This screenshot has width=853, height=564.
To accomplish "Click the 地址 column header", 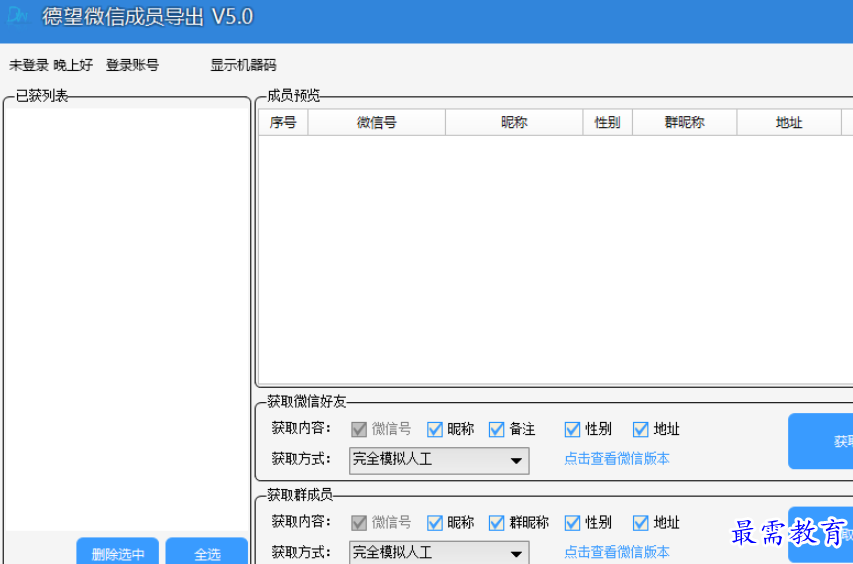I will coord(789,122).
